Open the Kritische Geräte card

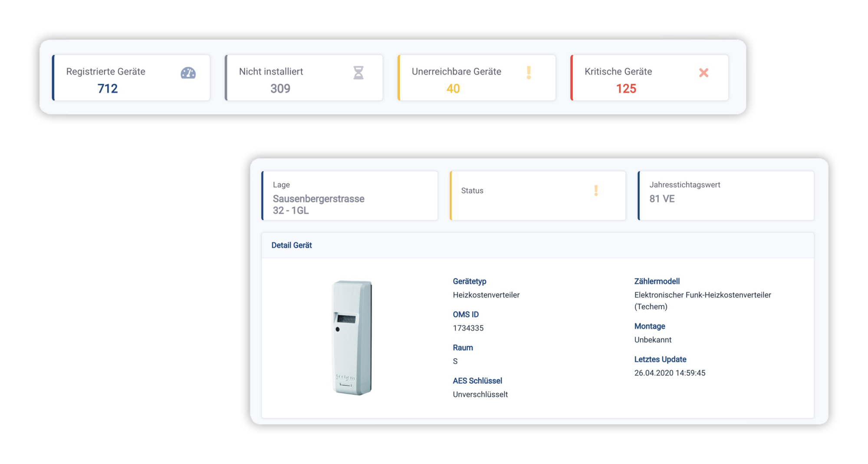click(649, 78)
